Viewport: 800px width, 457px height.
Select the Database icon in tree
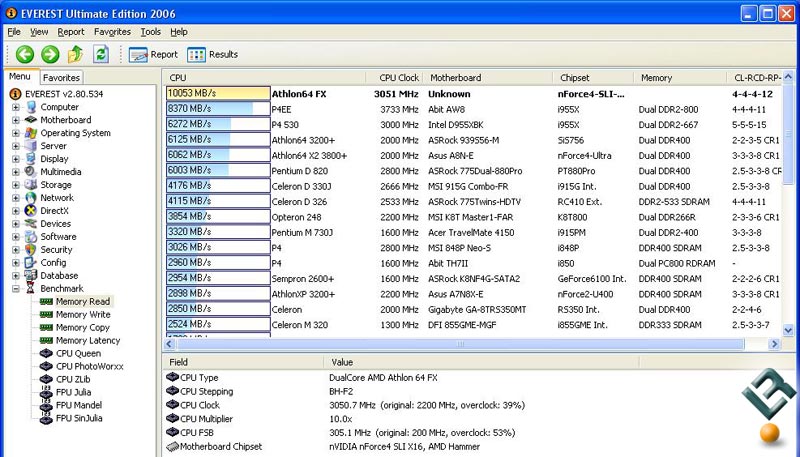(31, 275)
